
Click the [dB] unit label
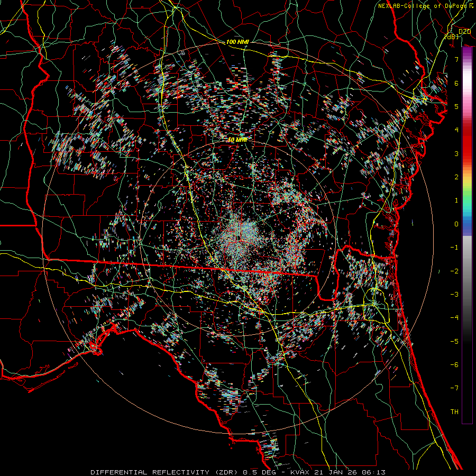[452, 36]
